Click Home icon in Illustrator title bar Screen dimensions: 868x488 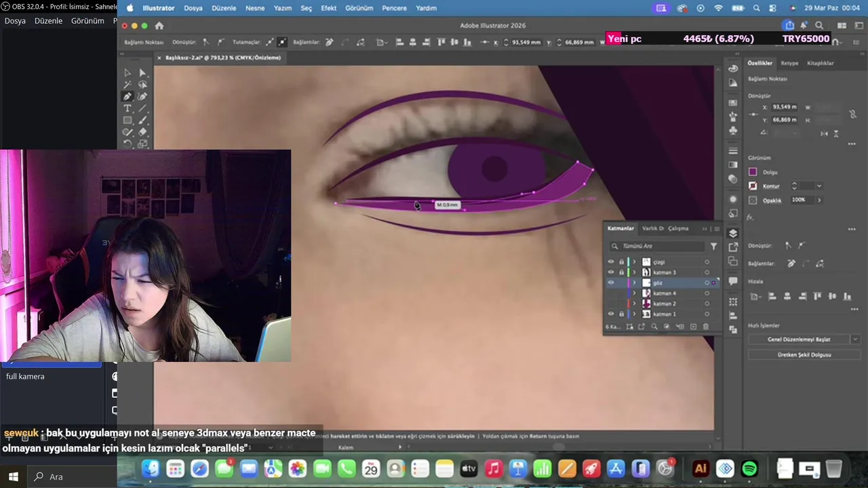(x=159, y=26)
